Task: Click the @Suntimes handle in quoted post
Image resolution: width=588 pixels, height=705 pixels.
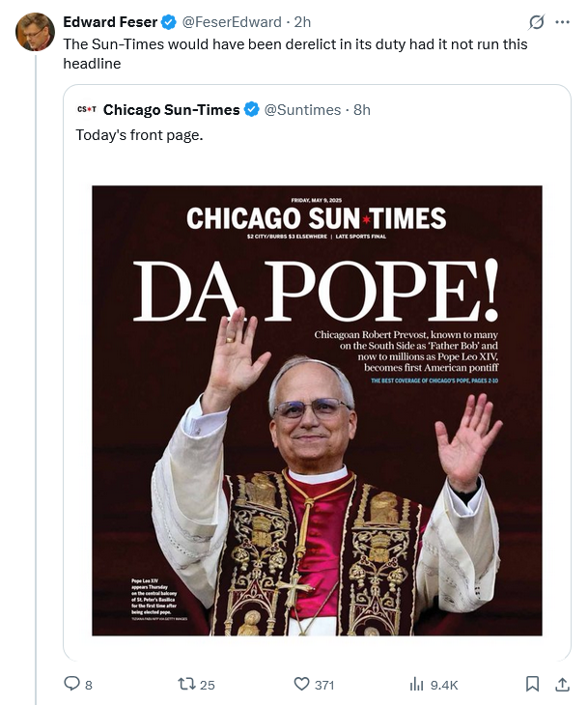Action: click(x=302, y=109)
